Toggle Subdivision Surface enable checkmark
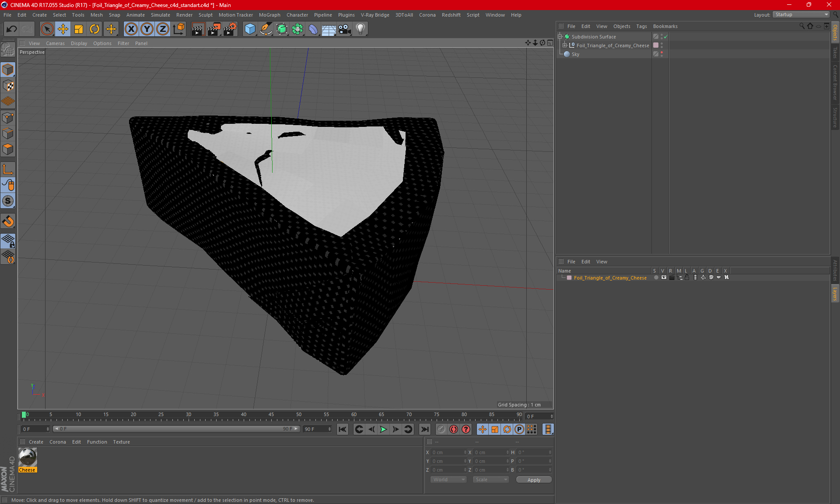The image size is (840, 504). coord(666,37)
